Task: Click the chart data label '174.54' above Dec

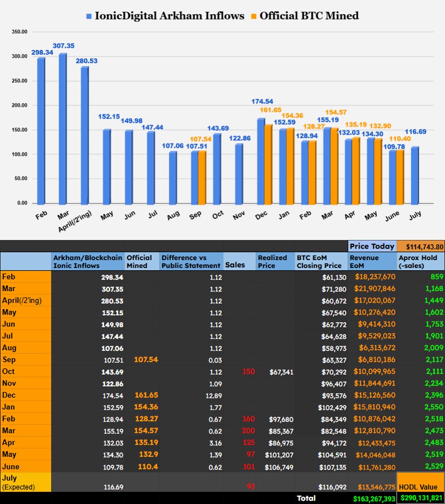Action: tap(262, 101)
